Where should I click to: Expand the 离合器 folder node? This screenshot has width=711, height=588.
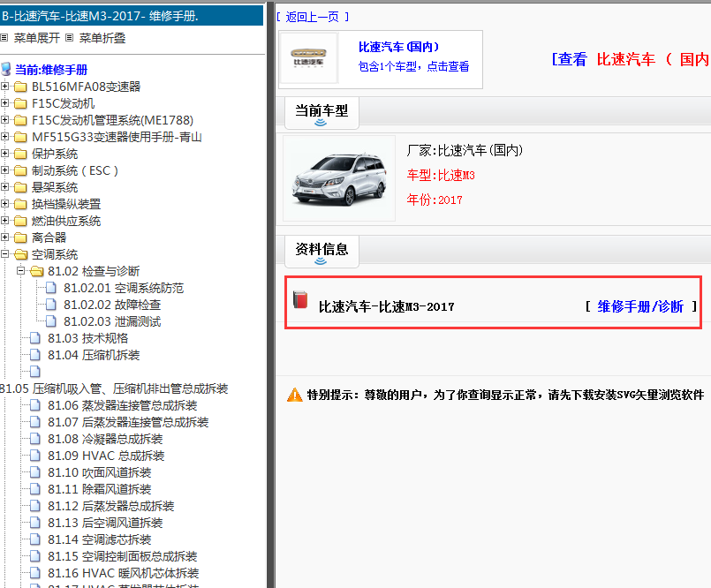4,237
